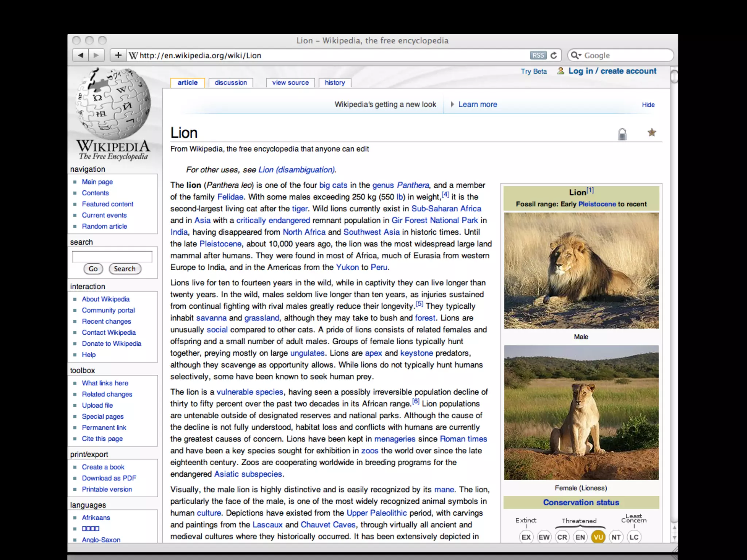Screen dimensions: 747x560
Task: Hide the new look banner
Action: (648, 105)
